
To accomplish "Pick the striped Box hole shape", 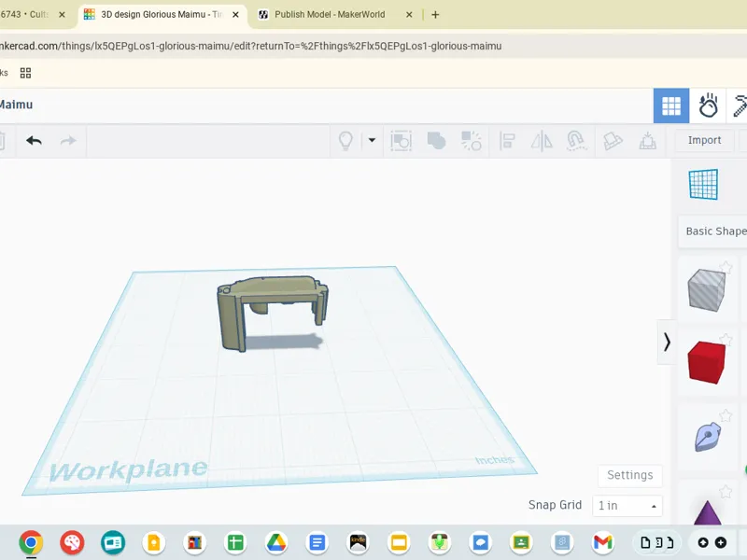I will pos(706,290).
